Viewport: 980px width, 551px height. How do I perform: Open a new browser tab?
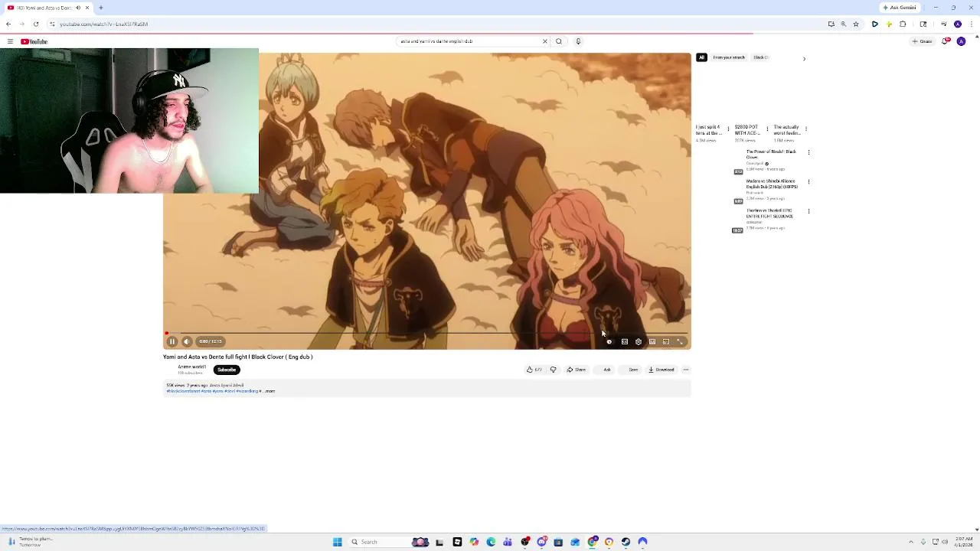[x=100, y=8]
